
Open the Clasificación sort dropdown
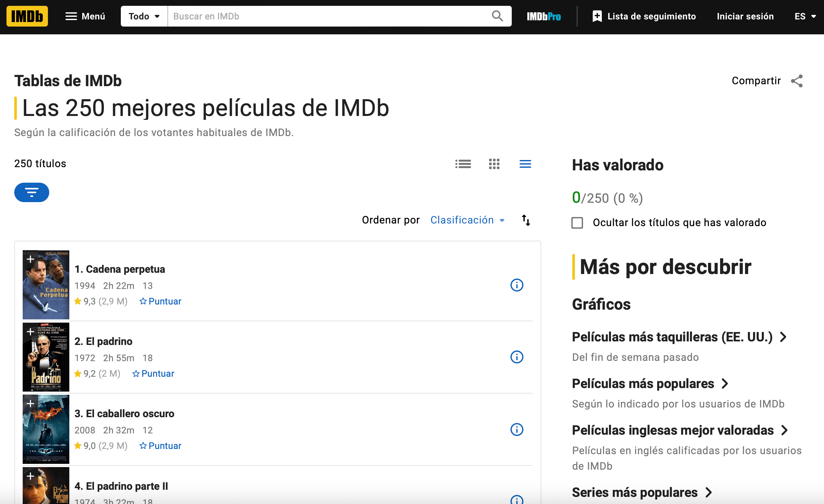click(467, 220)
